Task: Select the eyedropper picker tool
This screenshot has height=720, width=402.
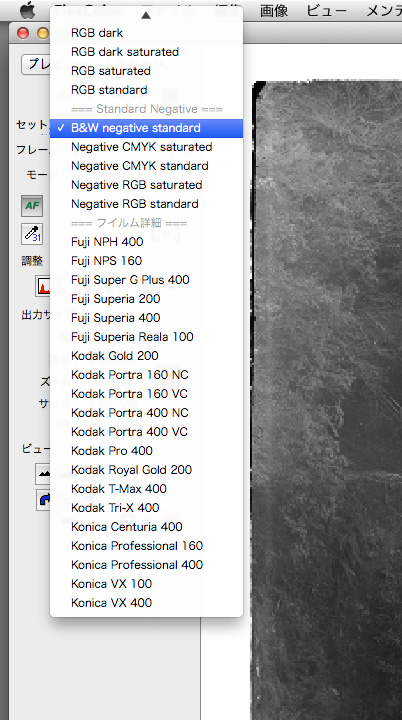Action: [x=32, y=234]
